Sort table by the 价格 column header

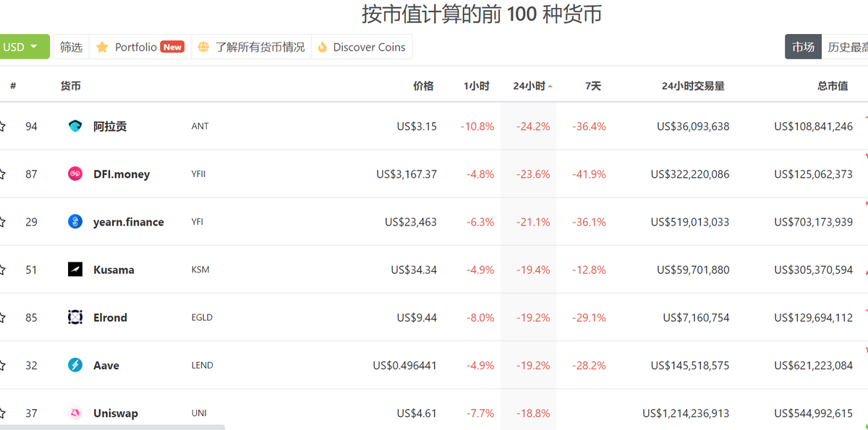(423, 85)
